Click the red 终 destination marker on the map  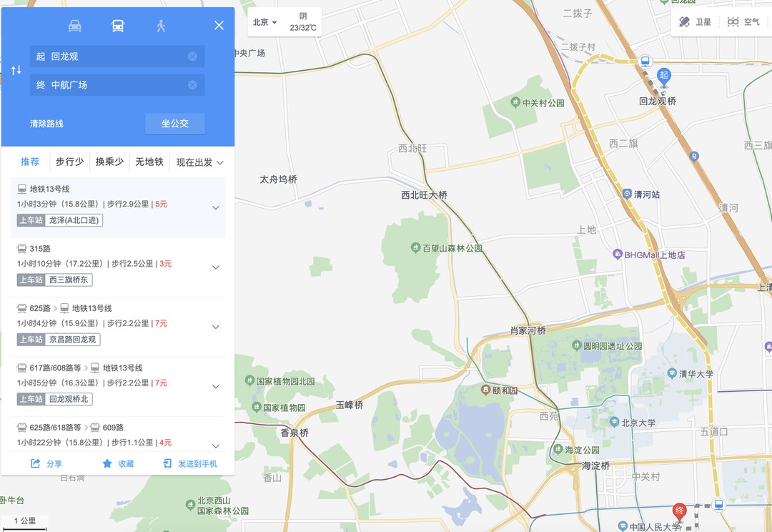[x=680, y=512]
